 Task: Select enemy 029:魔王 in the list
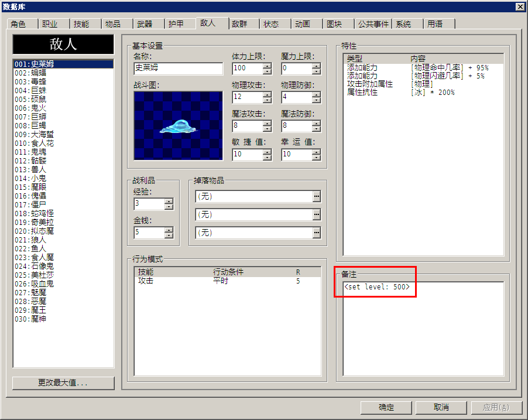pyautogui.click(x=63, y=310)
